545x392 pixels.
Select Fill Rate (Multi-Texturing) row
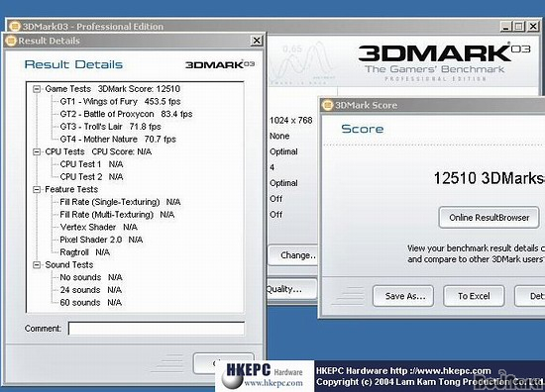117,215
